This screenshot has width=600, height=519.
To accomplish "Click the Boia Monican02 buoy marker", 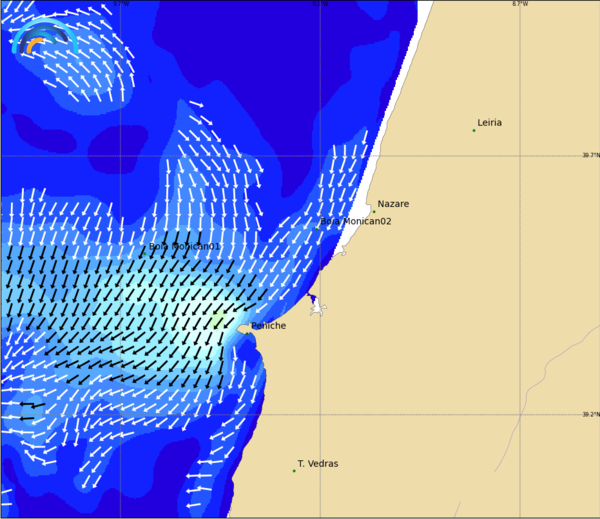I will coord(317,228).
